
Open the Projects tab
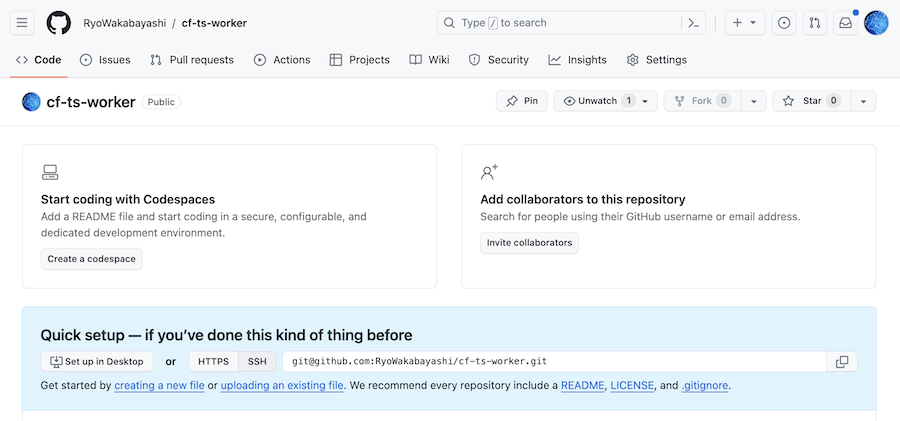tap(360, 60)
